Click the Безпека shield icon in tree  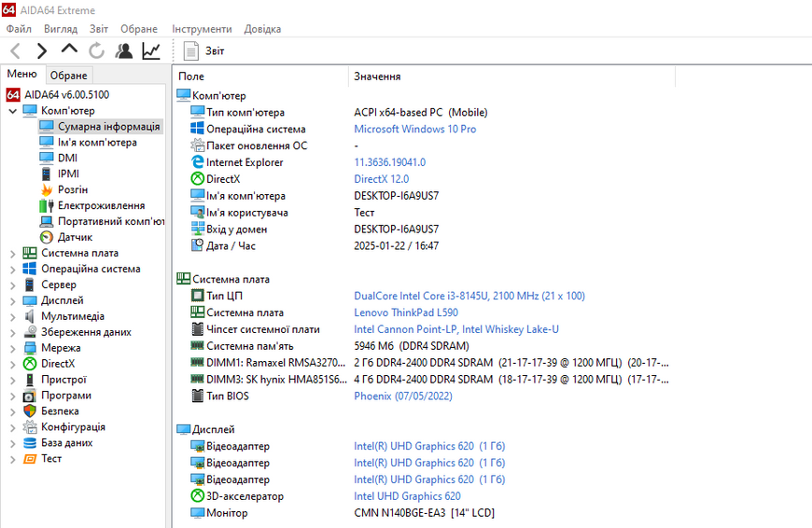(30, 411)
